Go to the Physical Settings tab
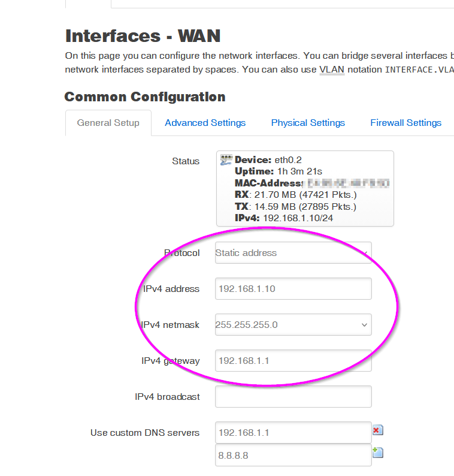This screenshot has height=476, width=454. point(308,123)
